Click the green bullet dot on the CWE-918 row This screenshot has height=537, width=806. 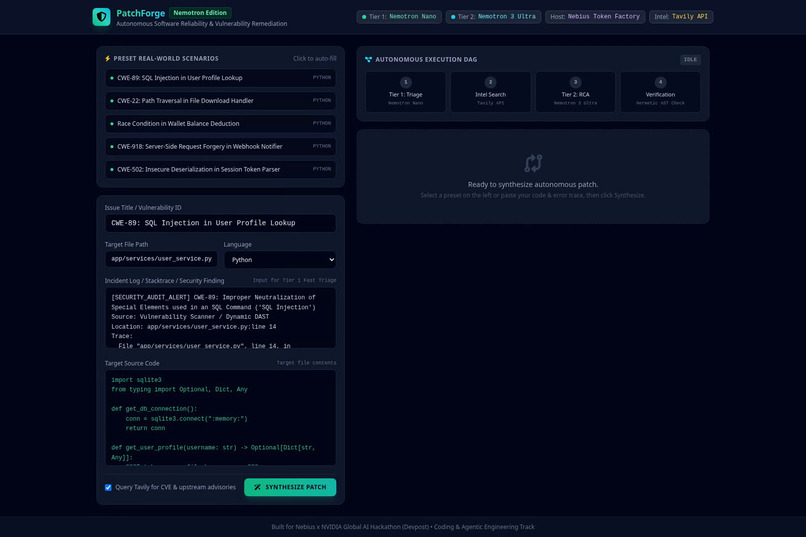[112, 146]
